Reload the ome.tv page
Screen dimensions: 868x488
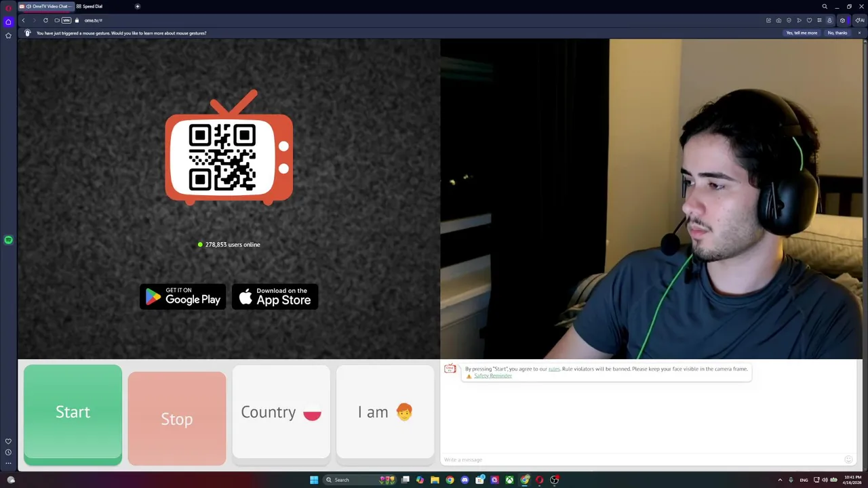[45, 20]
